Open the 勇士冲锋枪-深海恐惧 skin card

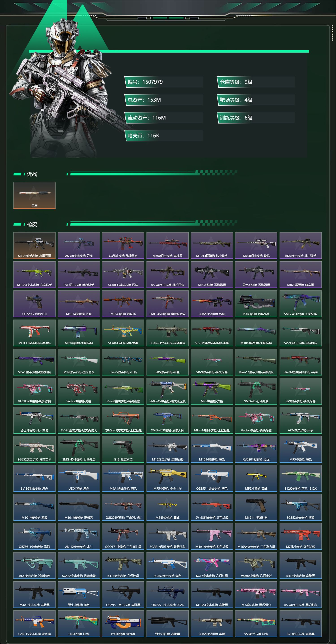pos(256,275)
